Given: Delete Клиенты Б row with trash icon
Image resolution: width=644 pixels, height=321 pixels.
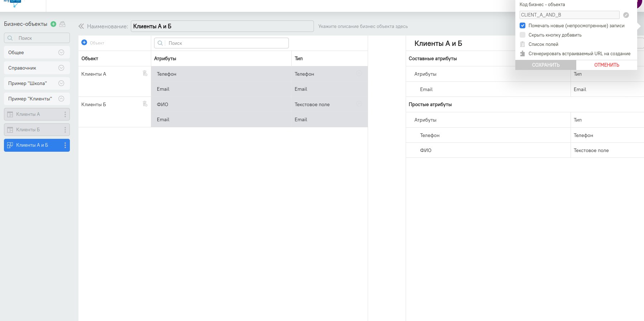Looking at the screenshot, I should (x=145, y=104).
